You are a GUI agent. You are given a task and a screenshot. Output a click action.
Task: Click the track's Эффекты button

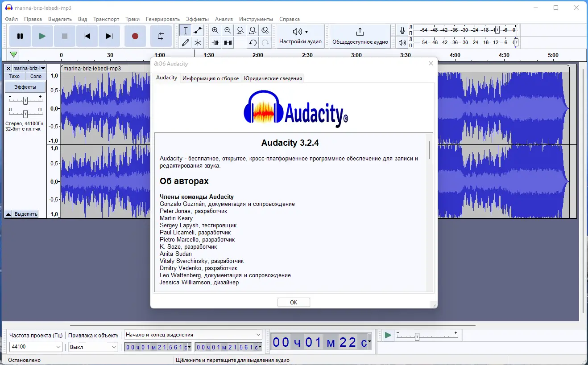tap(25, 87)
